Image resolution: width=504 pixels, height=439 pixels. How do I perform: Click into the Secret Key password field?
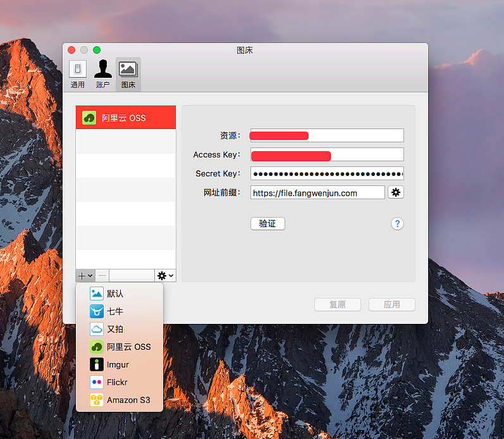tap(326, 174)
